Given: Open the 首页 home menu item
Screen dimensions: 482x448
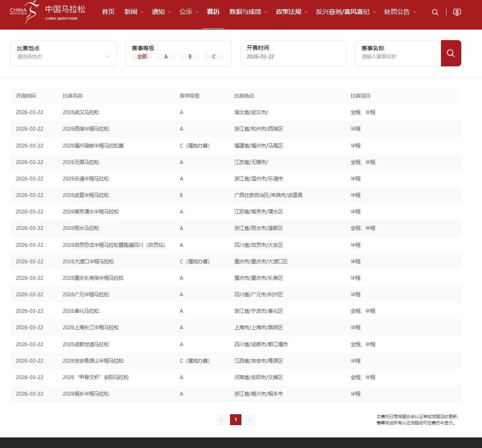Looking at the screenshot, I should pos(108,12).
